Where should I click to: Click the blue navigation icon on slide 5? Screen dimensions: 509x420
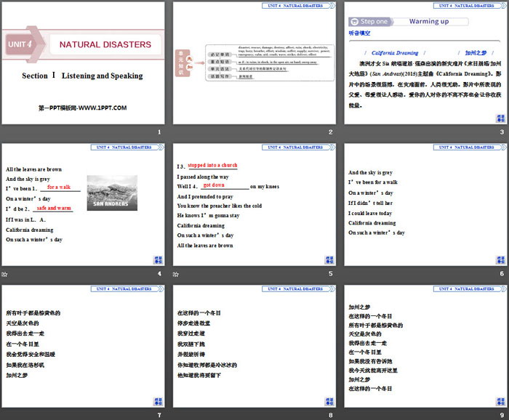pos(329,260)
